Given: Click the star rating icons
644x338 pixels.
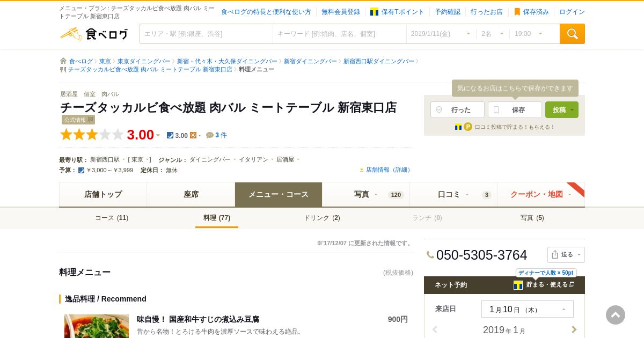Looking at the screenshot, I should coord(92,135).
